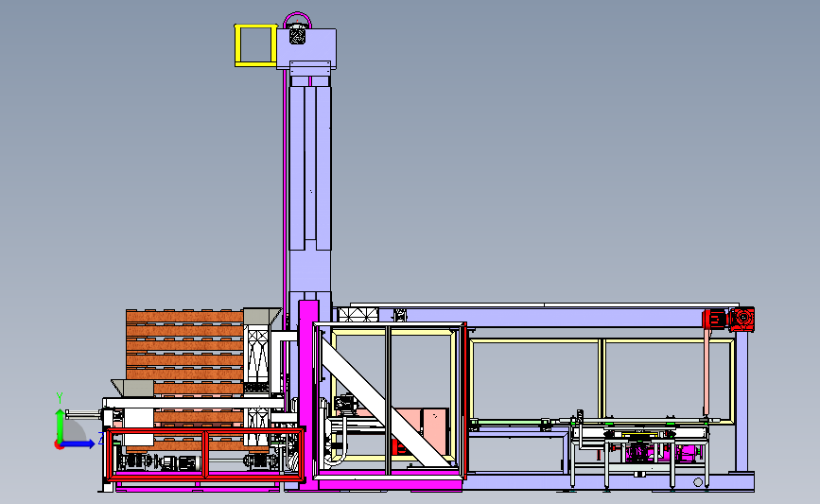Select the yellow guard frame atop the tower
The width and height of the screenshot is (820, 504).
click(x=255, y=45)
